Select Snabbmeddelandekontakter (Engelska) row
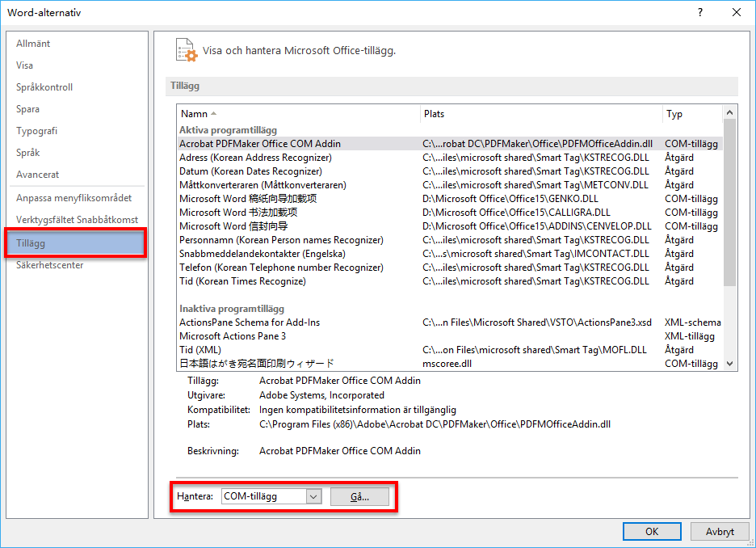This screenshot has width=756, height=548. [x=450, y=254]
